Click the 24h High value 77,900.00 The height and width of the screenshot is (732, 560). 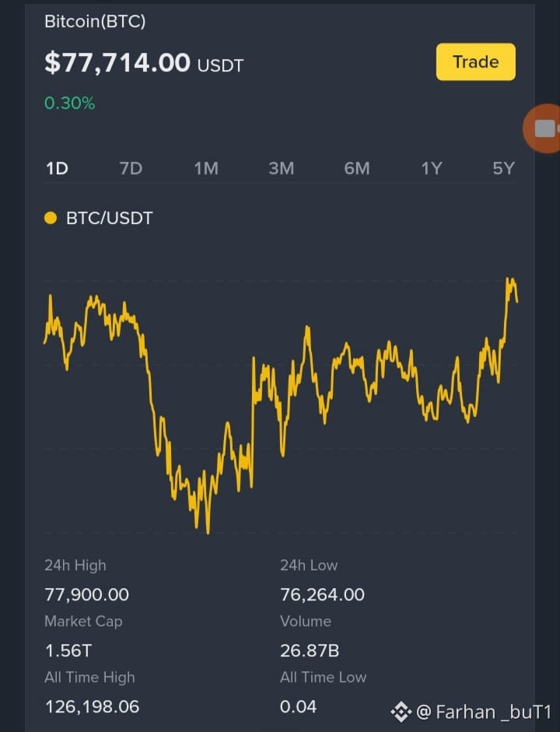click(87, 594)
